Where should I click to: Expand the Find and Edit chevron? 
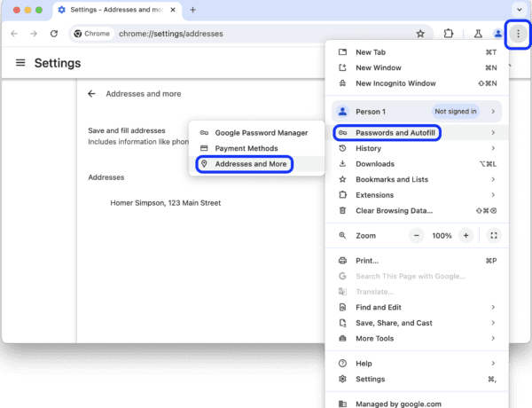point(493,307)
